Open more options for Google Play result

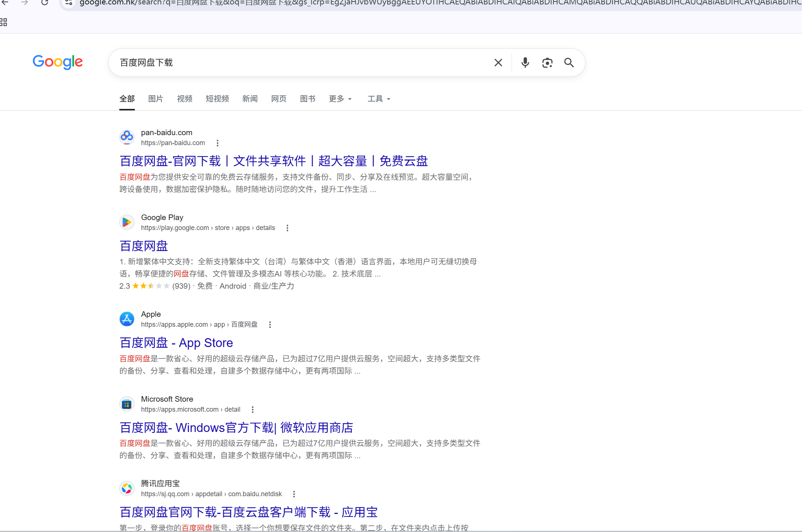pyautogui.click(x=287, y=228)
